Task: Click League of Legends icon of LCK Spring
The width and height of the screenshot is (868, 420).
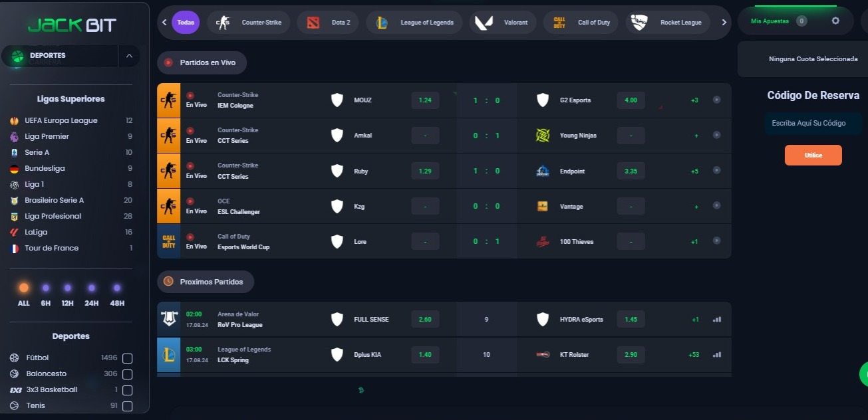Action: coord(168,355)
